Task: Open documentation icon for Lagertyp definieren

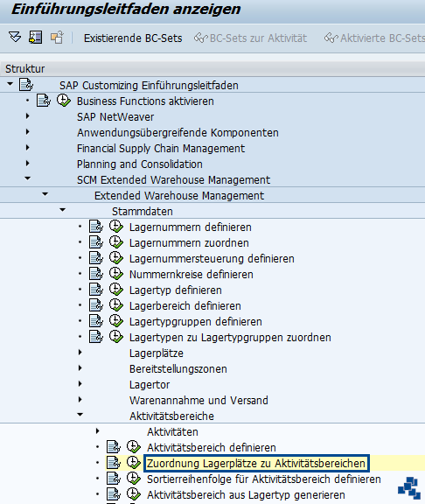Action: [x=95, y=290]
